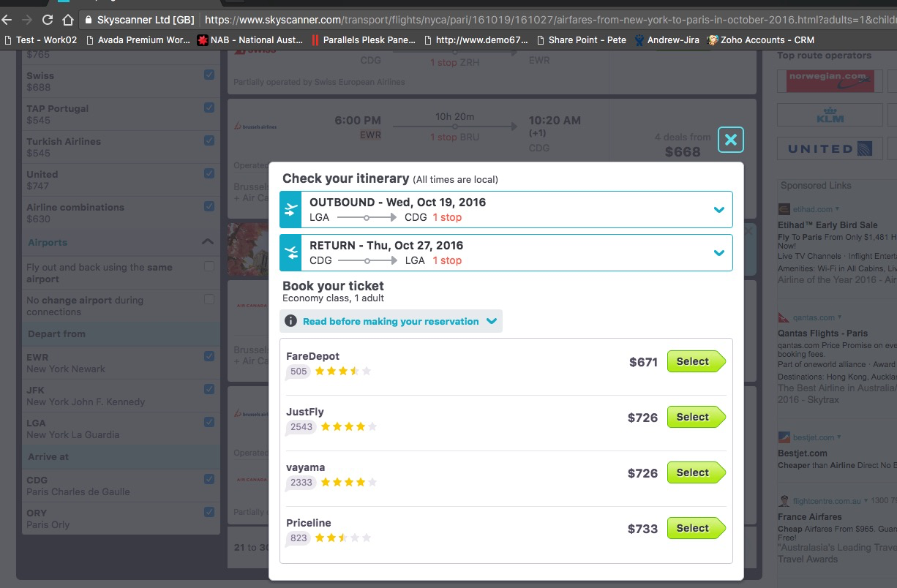Open Share Point - Pete bookmark
The width and height of the screenshot is (897, 588).
(582, 40)
